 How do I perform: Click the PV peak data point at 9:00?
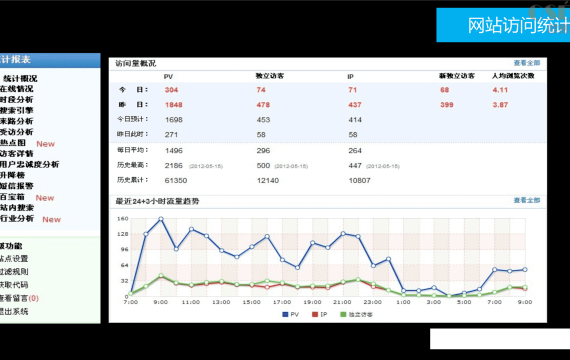pyautogui.click(x=161, y=219)
